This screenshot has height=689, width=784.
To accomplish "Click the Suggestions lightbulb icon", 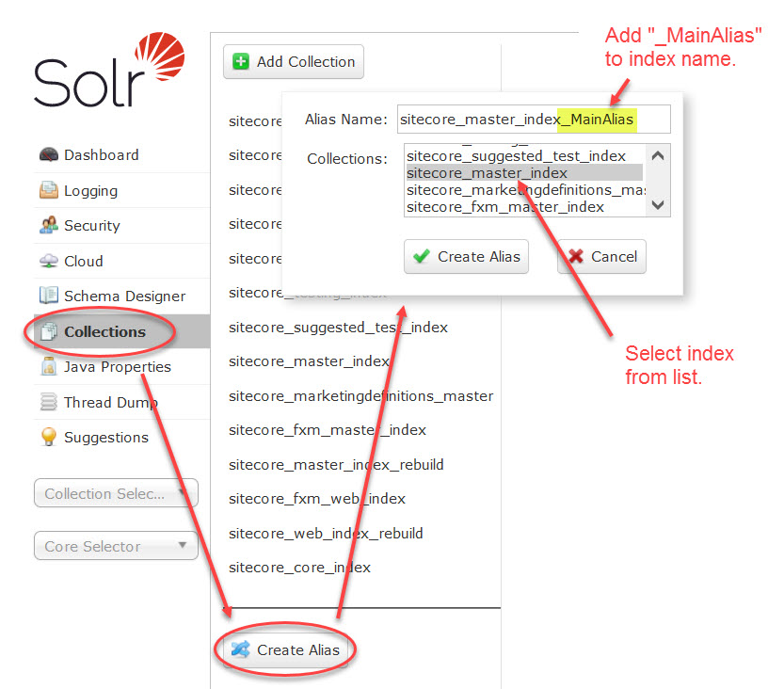I will point(49,437).
